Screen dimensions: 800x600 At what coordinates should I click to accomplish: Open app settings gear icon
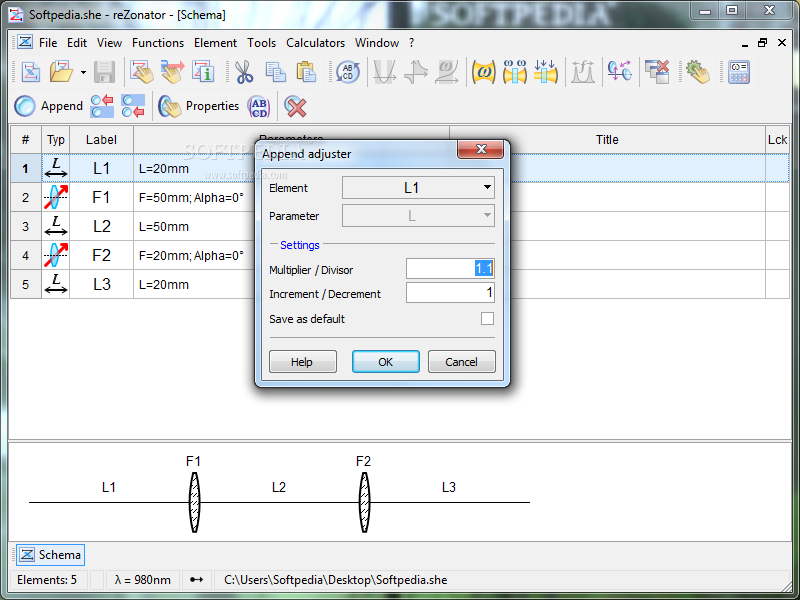coord(697,72)
